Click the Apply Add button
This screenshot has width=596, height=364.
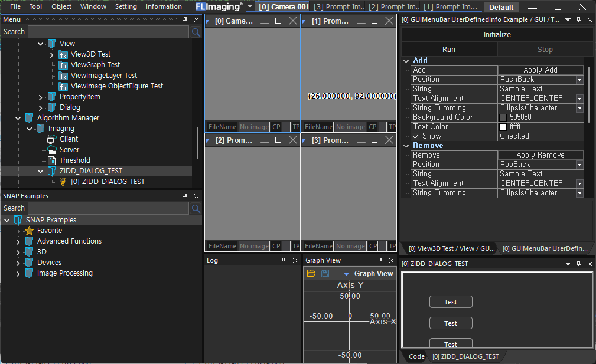[x=540, y=70]
